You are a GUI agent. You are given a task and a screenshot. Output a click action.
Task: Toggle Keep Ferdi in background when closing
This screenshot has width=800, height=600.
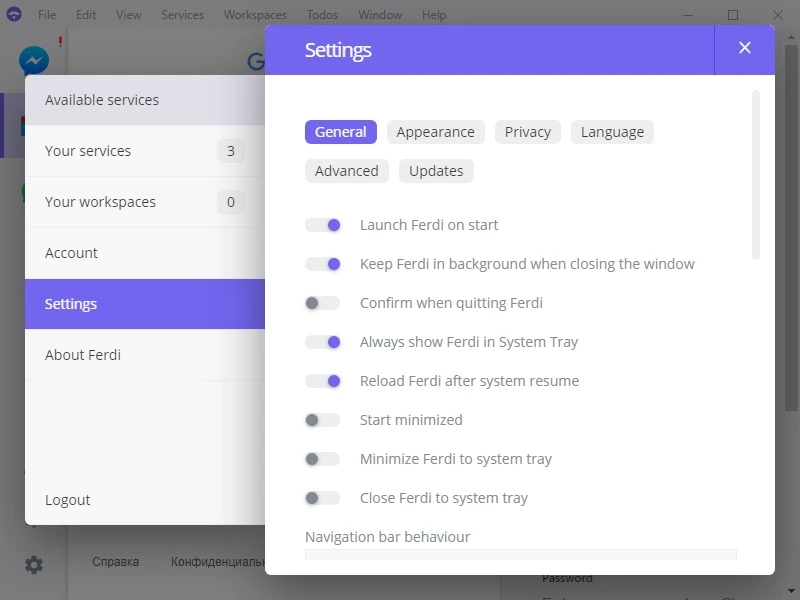[322, 264]
